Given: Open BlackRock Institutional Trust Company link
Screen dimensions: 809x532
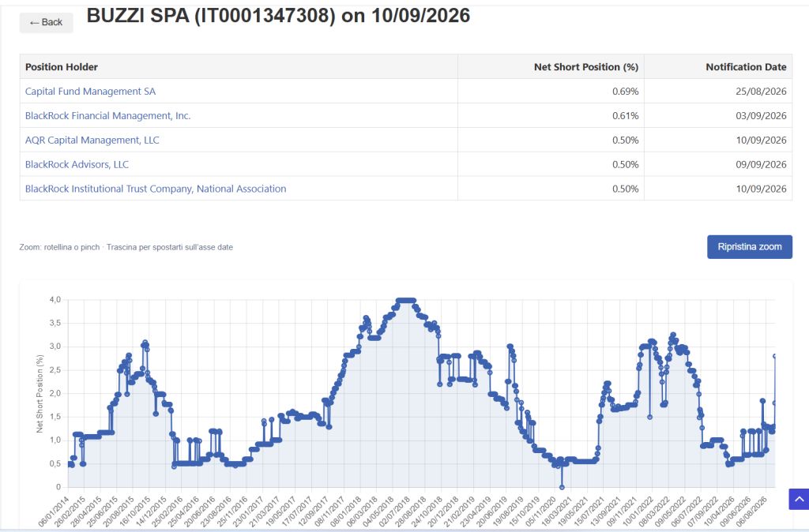Looking at the screenshot, I should tap(156, 189).
